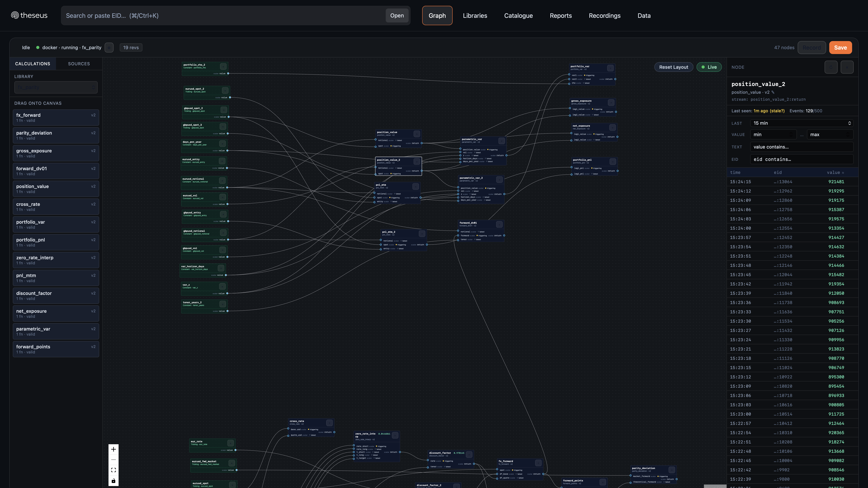The image size is (868, 488).
Task: Click the position_value_2 node on canvas
Action: pos(398,166)
